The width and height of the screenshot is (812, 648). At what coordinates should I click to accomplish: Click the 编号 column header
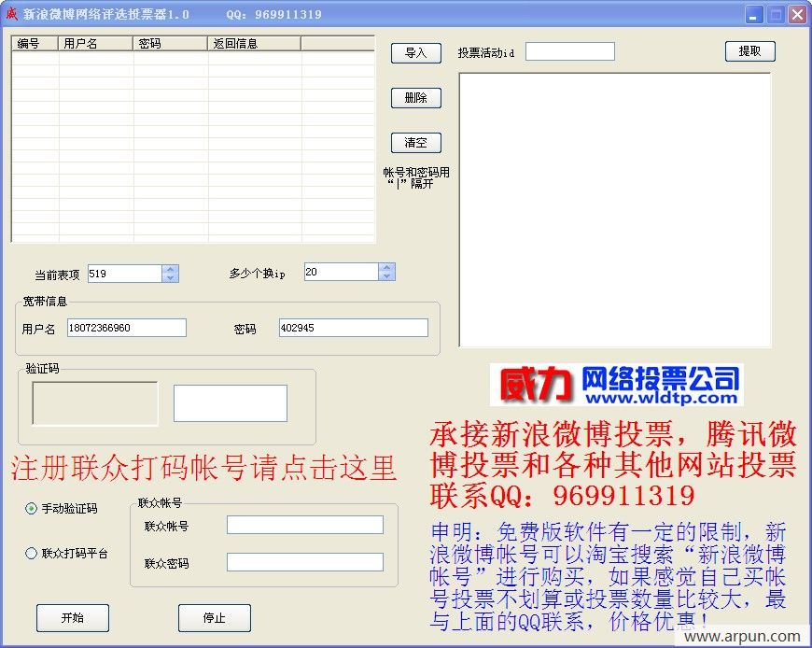click(35, 44)
